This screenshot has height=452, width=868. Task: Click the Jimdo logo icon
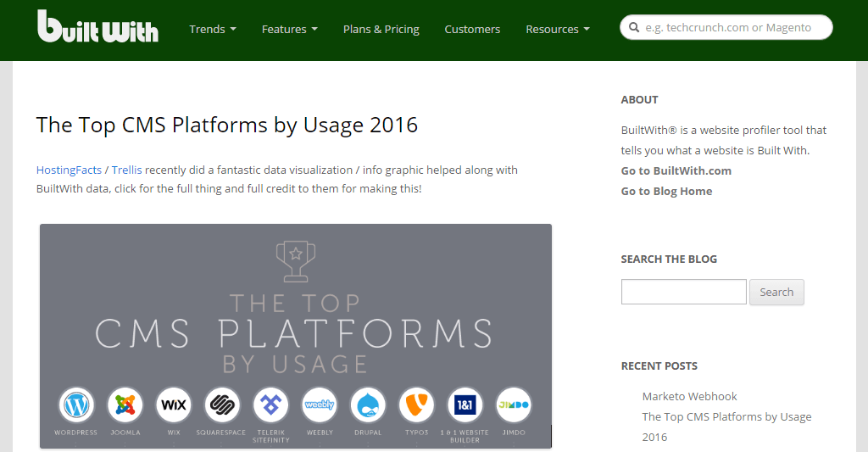click(514, 405)
